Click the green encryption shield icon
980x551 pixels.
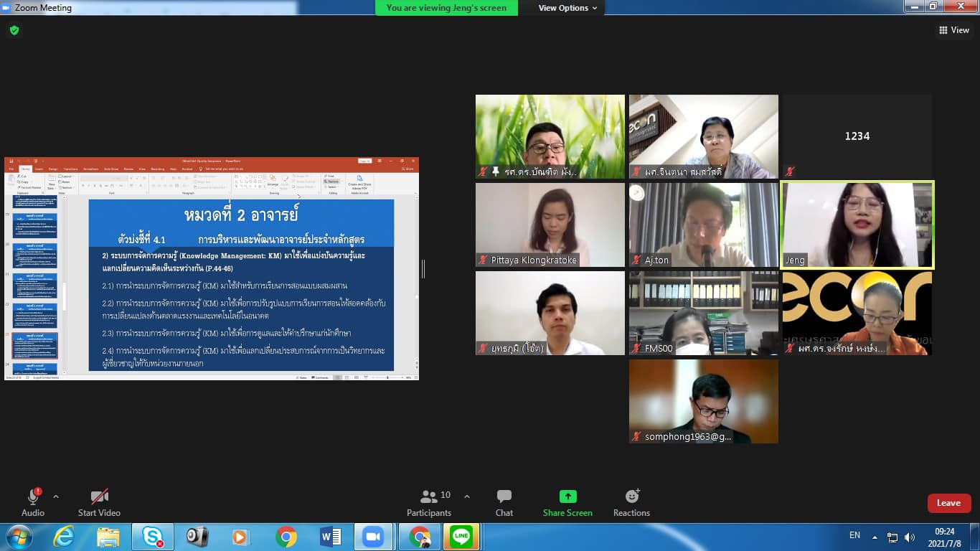tap(14, 30)
